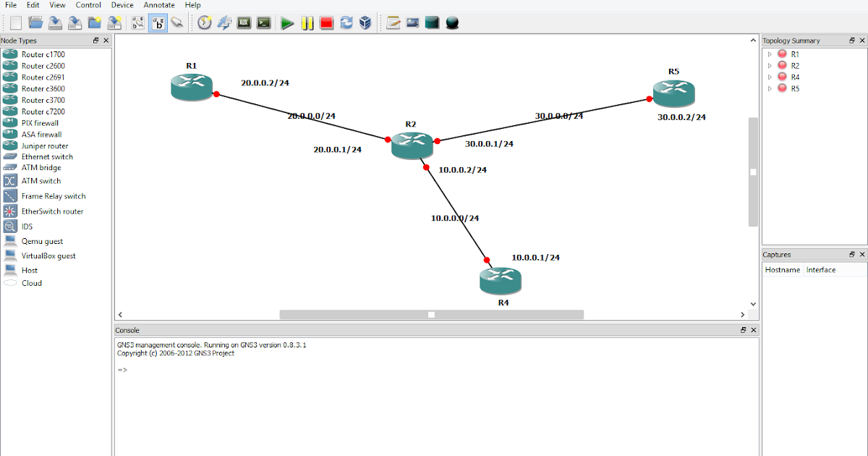Image resolution: width=868 pixels, height=456 pixels.
Task: Expand R2 in Topology Summary
Action: click(x=770, y=66)
